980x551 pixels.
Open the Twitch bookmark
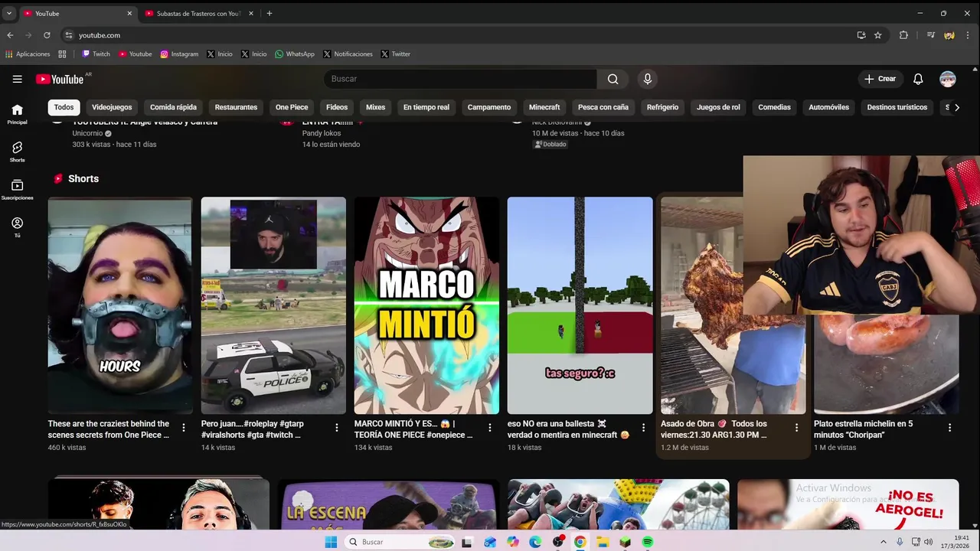click(x=96, y=54)
